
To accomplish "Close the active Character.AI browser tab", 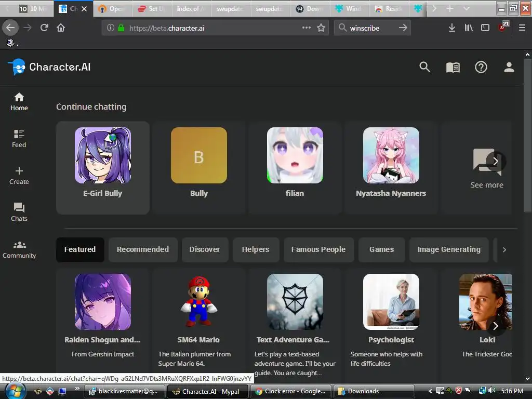I will tap(84, 9).
